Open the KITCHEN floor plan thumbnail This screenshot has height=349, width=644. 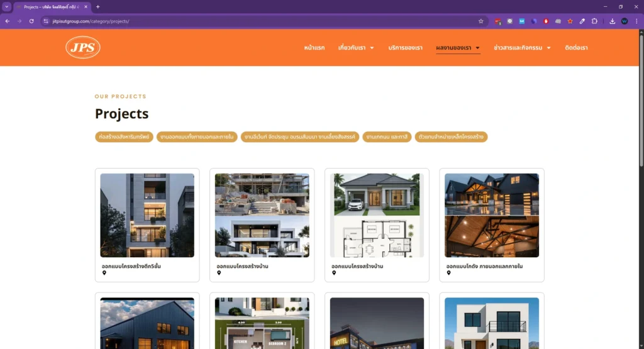coord(262,323)
